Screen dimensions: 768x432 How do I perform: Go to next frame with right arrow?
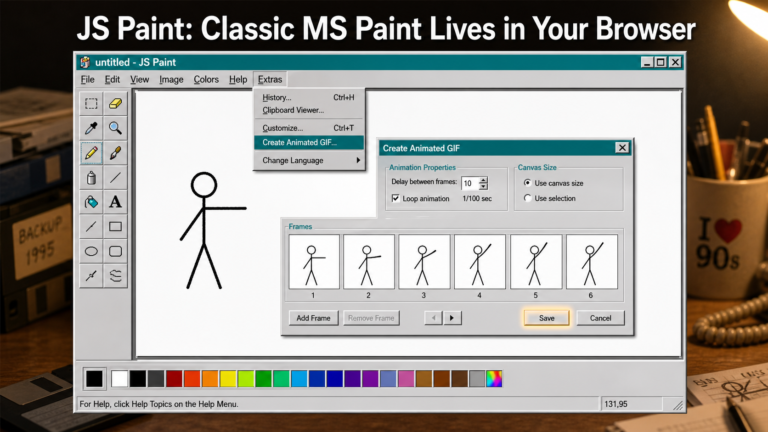point(452,318)
